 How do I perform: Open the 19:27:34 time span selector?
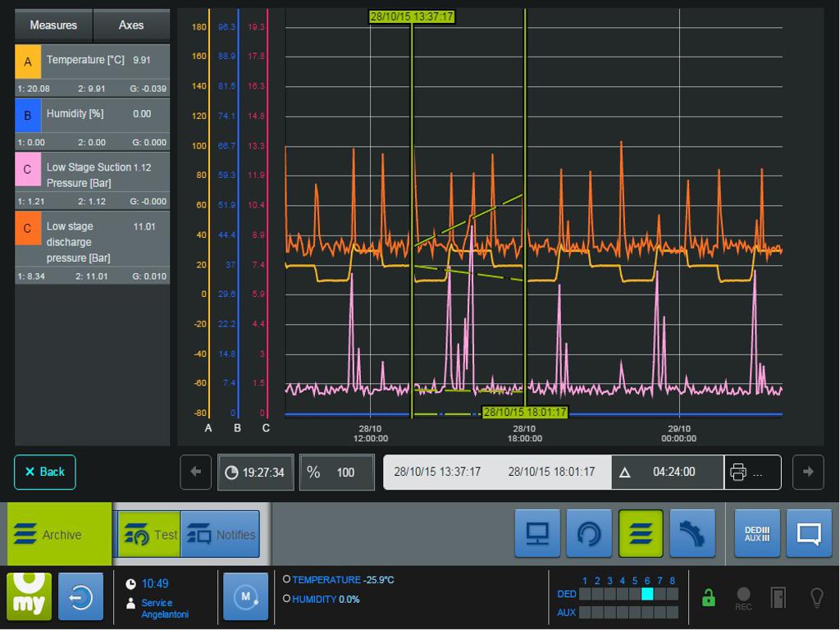(256, 472)
